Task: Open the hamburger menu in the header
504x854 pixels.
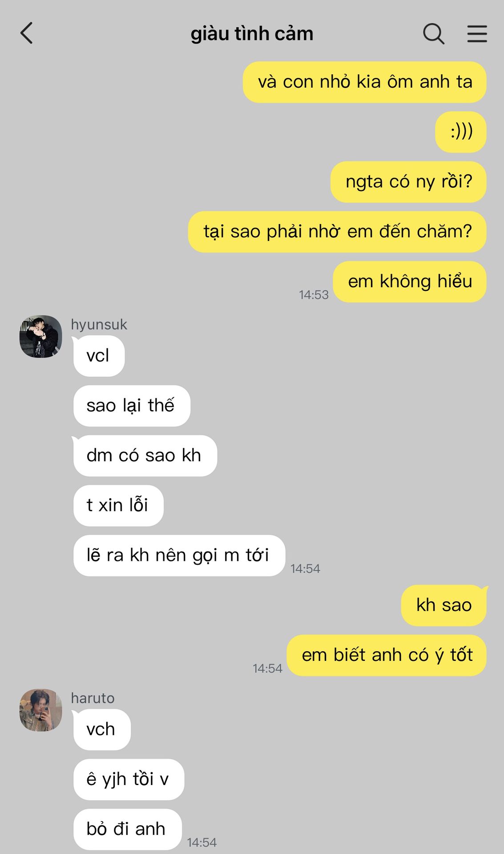Action: tap(477, 34)
